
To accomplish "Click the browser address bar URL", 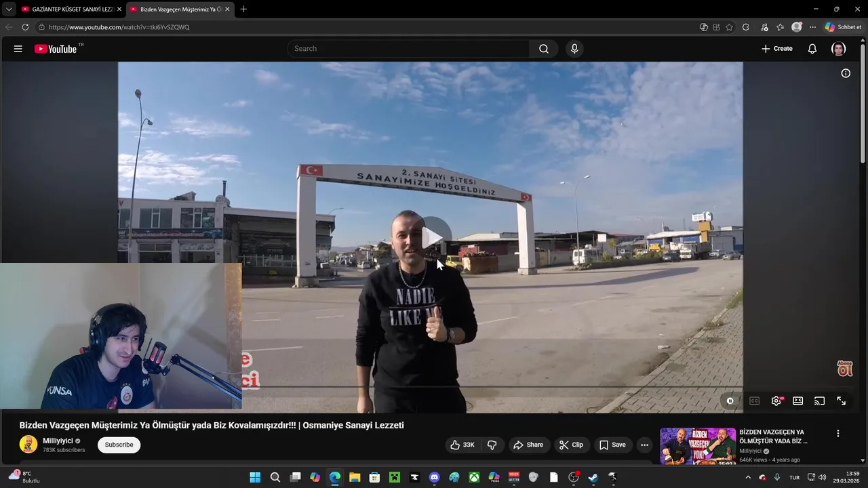I will tap(119, 27).
